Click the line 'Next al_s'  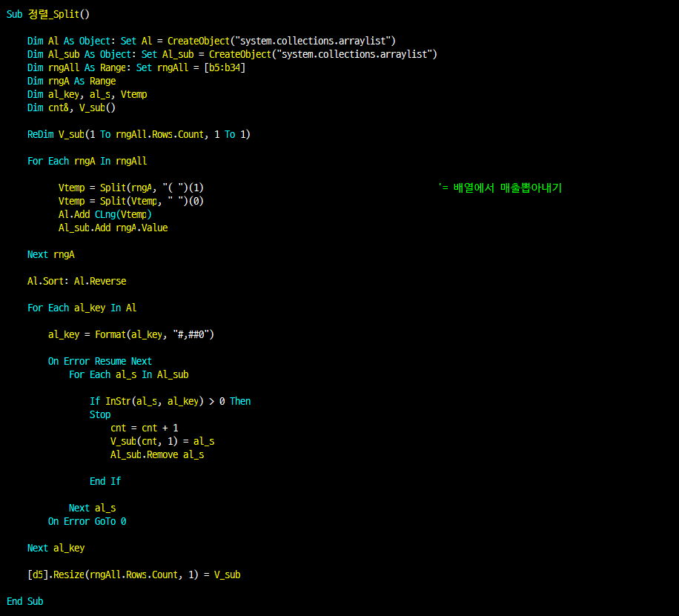click(92, 508)
